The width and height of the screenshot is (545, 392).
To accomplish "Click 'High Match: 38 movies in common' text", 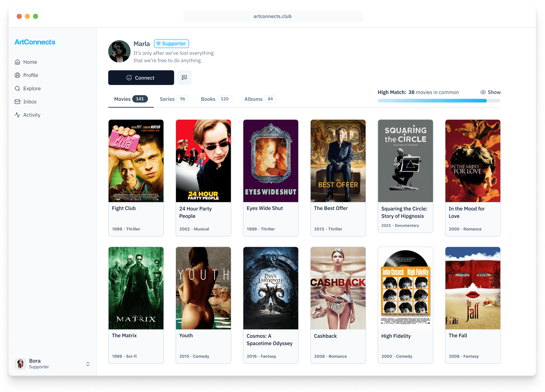I will pos(418,92).
